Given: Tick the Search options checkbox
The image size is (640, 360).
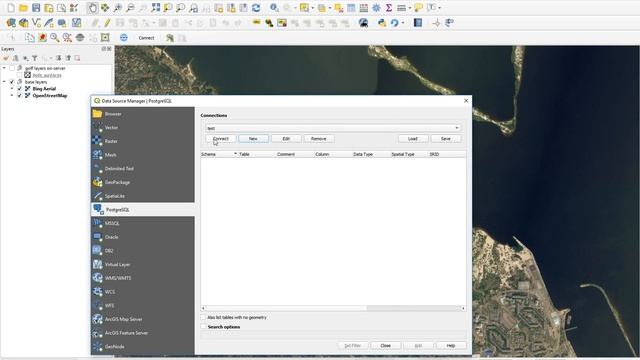Looking at the screenshot, I should coord(203,327).
